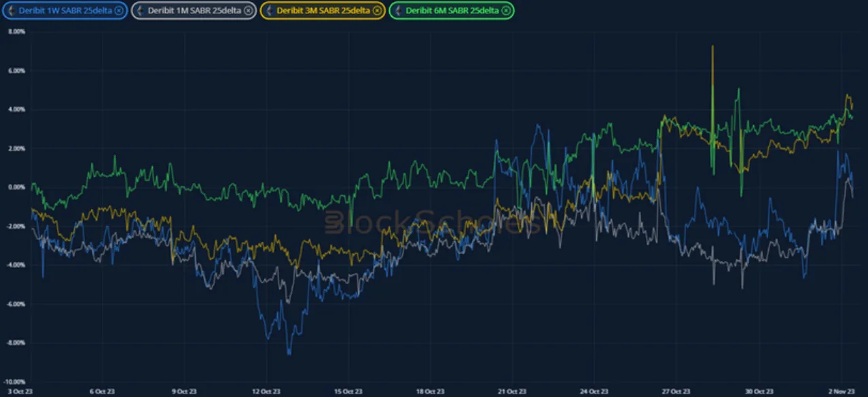868x397 pixels.
Task: Click Ethereum icon in 1M SABR chip
Action: pos(141,10)
